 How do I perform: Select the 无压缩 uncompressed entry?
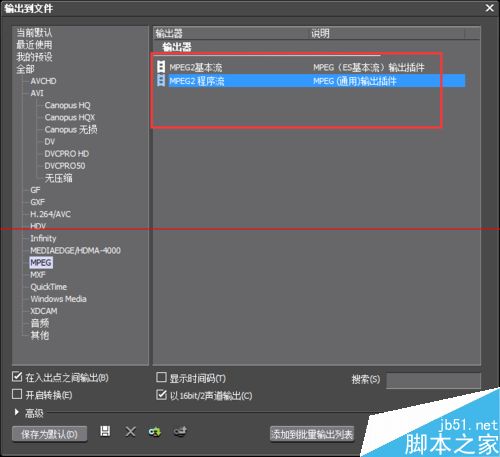pyautogui.click(x=59, y=178)
